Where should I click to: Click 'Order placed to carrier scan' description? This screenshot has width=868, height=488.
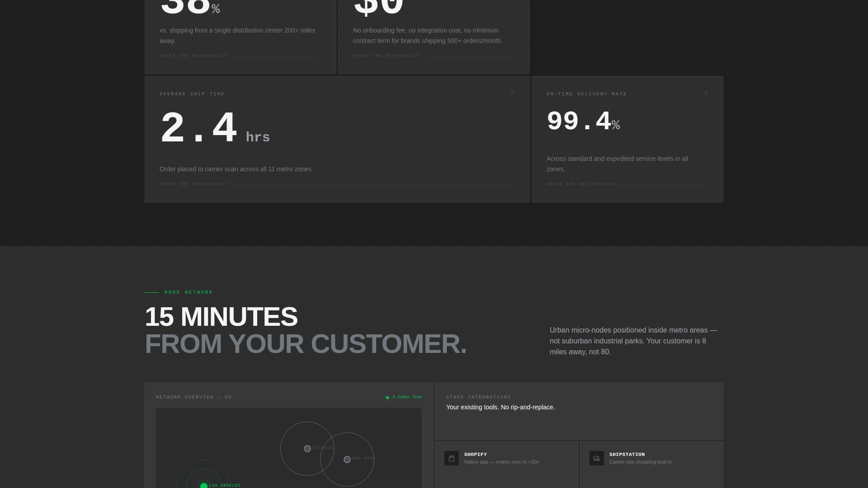coord(236,169)
